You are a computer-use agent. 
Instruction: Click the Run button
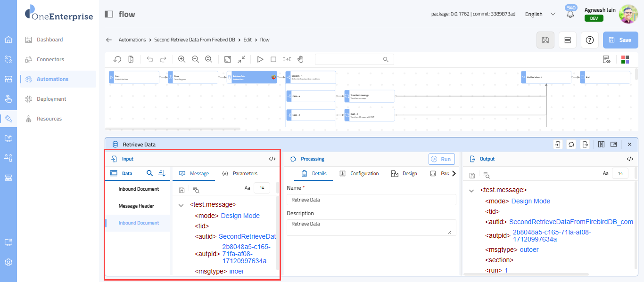pyautogui.click(x=441, y=159)
